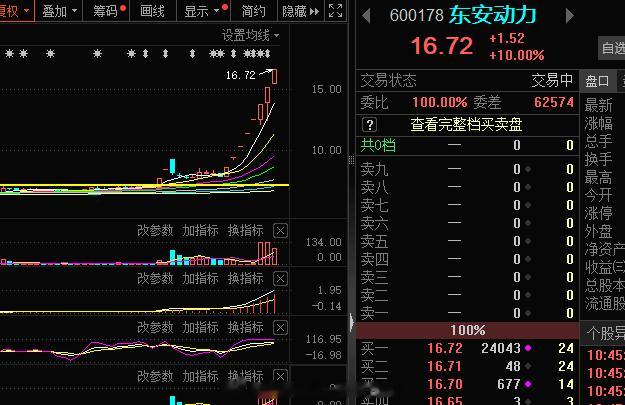Open the 设置均线 dropdown

coord(250,35)
